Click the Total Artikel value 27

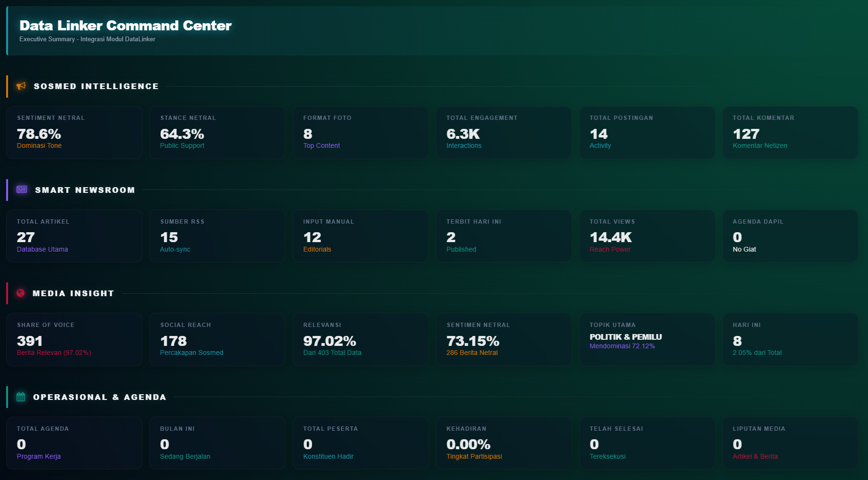click(x=26, y=237)
